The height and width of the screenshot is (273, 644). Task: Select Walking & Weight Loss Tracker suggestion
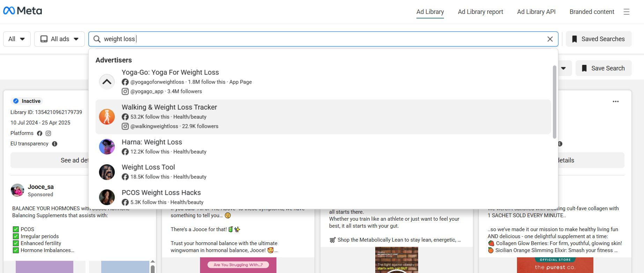[323, 117]
